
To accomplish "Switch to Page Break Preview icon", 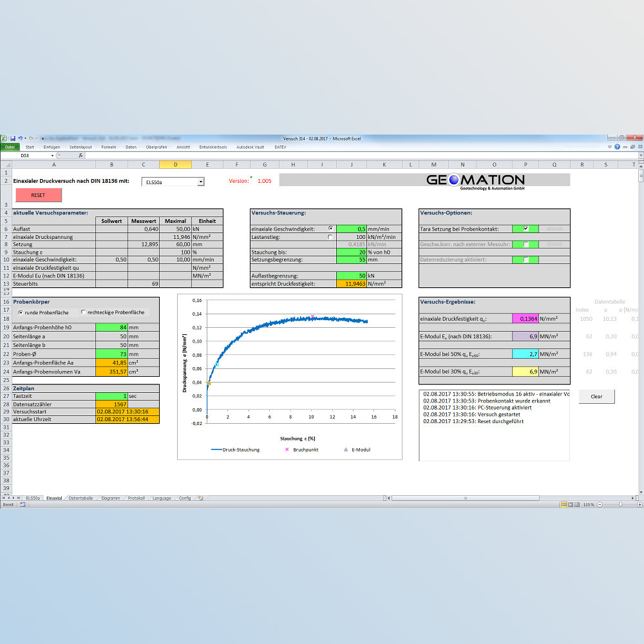I will coord(577,505).
